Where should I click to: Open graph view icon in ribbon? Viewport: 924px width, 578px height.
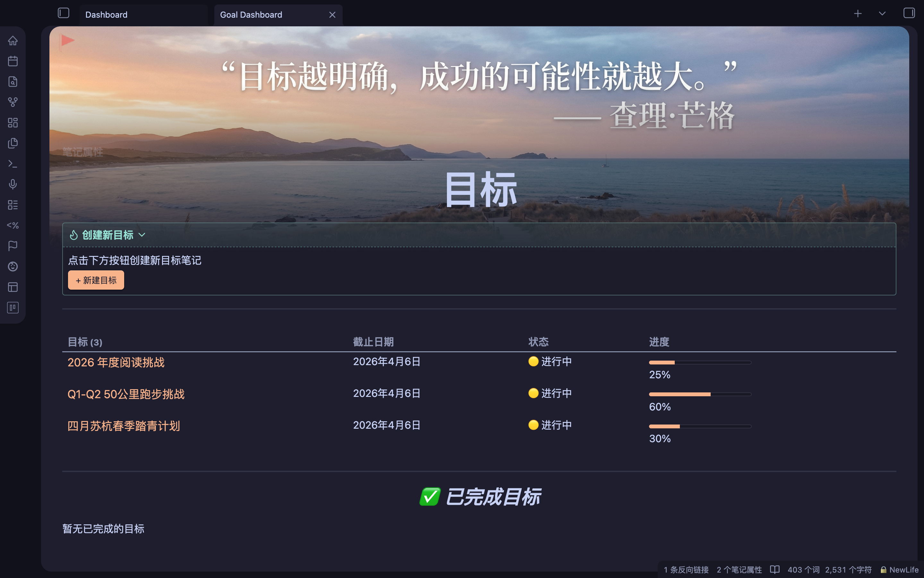tap(13, 102)
